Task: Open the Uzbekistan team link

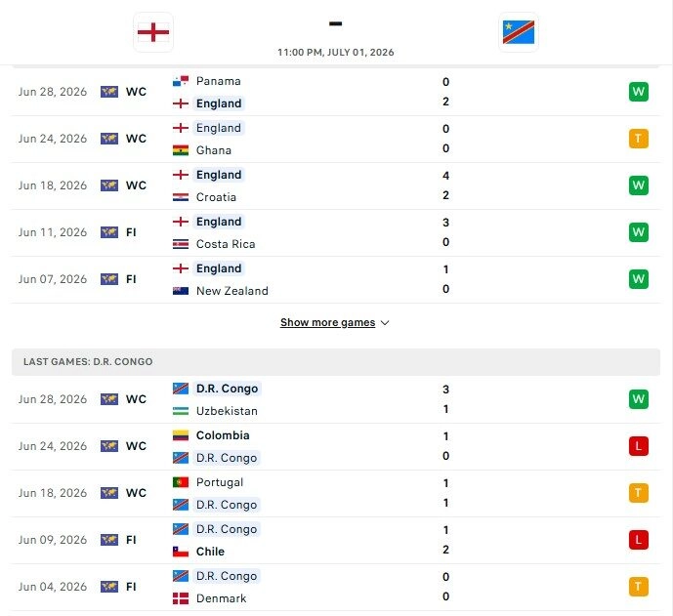Action: [227, 411]
